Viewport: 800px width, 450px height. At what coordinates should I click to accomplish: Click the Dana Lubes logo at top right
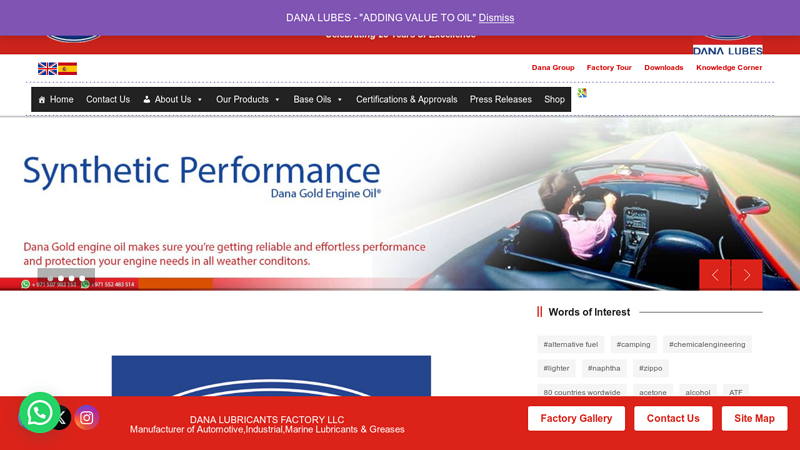pyautogui.click(x=728, y=46)
